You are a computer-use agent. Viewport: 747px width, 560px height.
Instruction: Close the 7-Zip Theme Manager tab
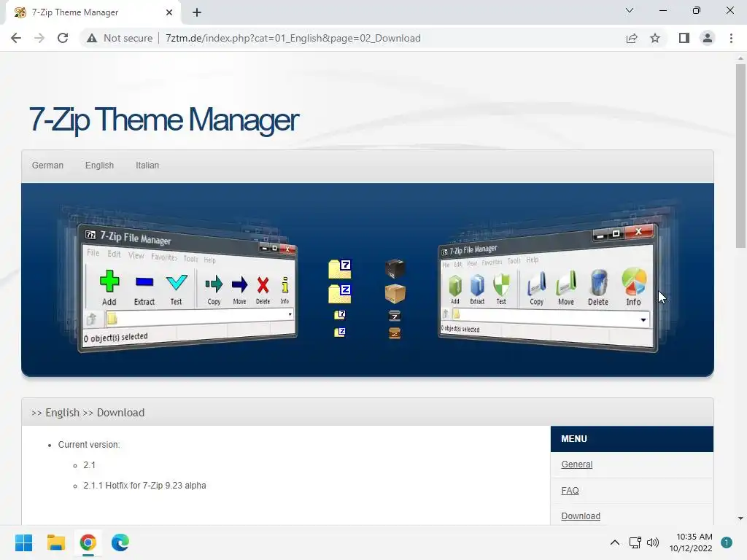(169, 12)
